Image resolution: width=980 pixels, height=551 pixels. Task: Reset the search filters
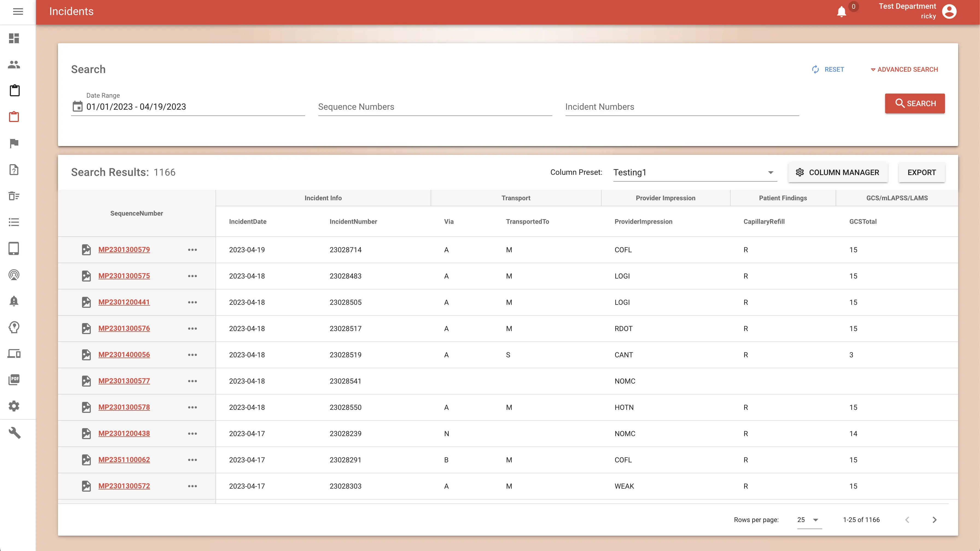pos(828,70)
